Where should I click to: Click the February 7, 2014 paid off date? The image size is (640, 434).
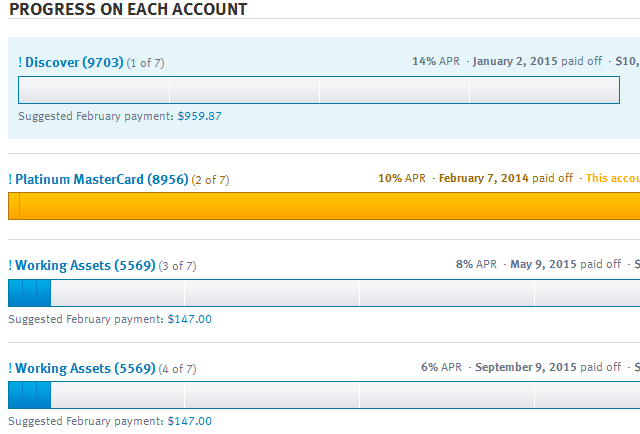coord(484,178)
